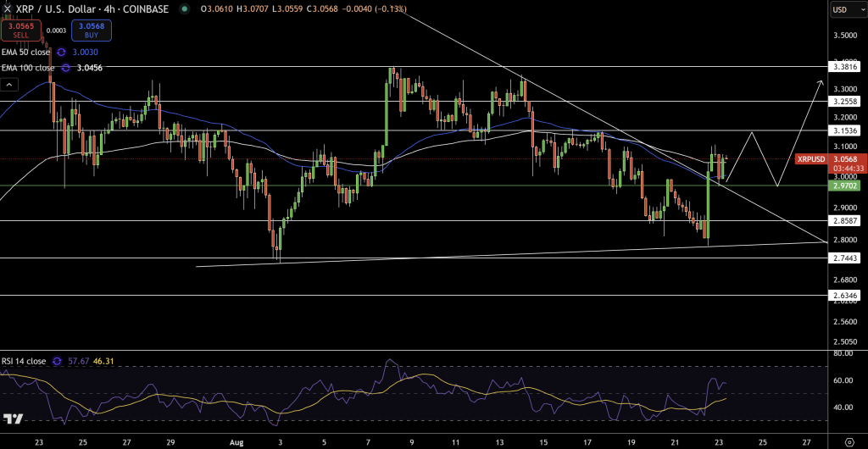
Task: Select the RSI 14 close legend label
Action: tap(24, 361)
